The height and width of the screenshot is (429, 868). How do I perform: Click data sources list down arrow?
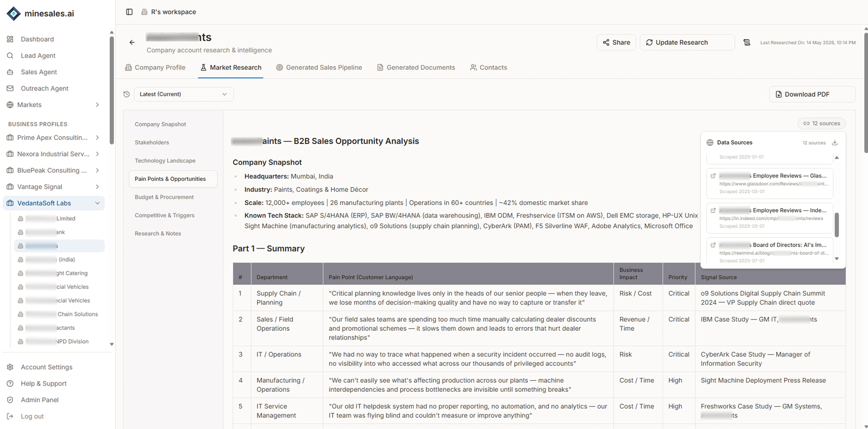point(837,259)
